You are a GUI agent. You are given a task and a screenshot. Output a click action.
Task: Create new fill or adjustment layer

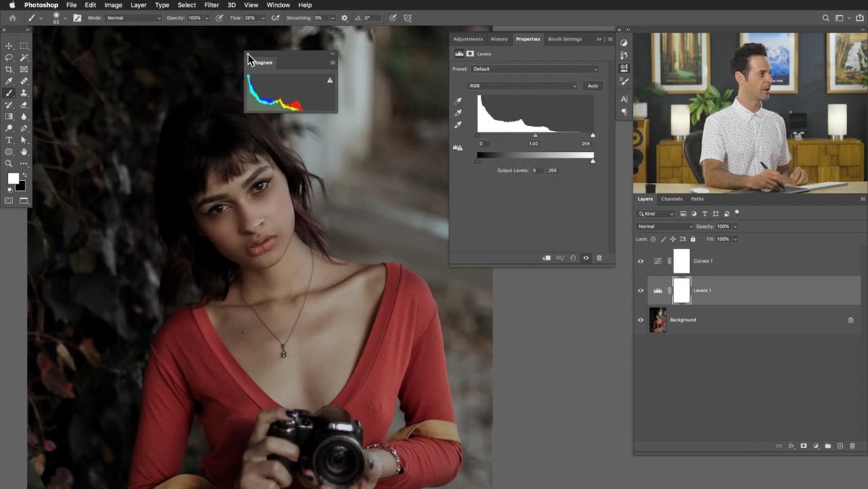(x=816, y=446)
